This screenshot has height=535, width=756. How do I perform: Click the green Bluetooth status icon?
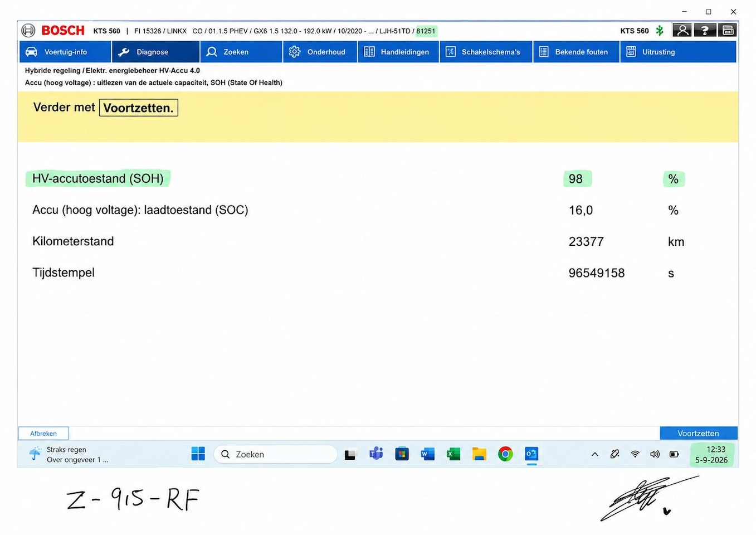(x=660, y=31)
